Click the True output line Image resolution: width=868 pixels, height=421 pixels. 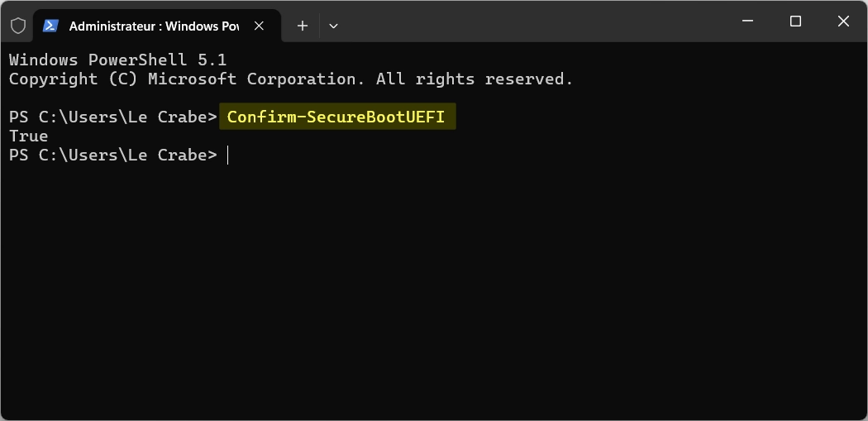pos(29,136)
